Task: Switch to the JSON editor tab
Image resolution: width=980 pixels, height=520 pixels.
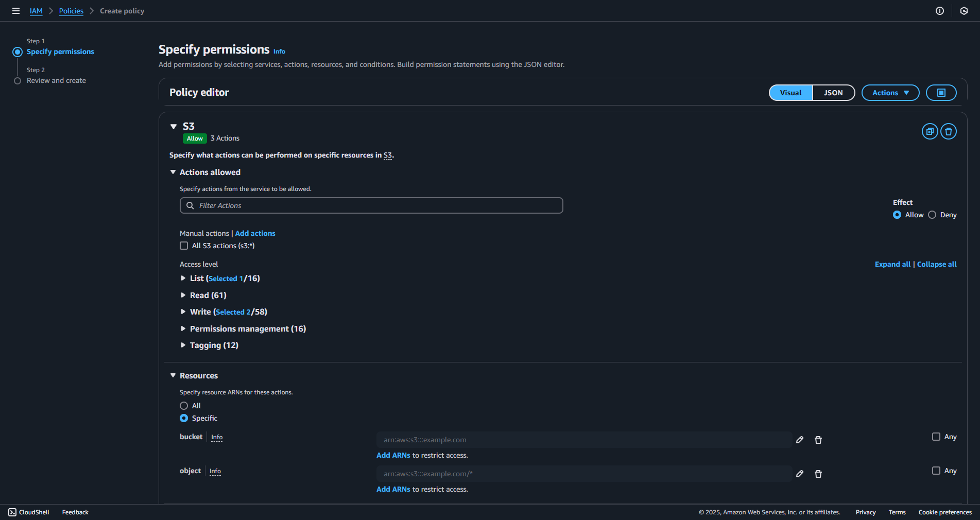Action: [x=833, y=93]
